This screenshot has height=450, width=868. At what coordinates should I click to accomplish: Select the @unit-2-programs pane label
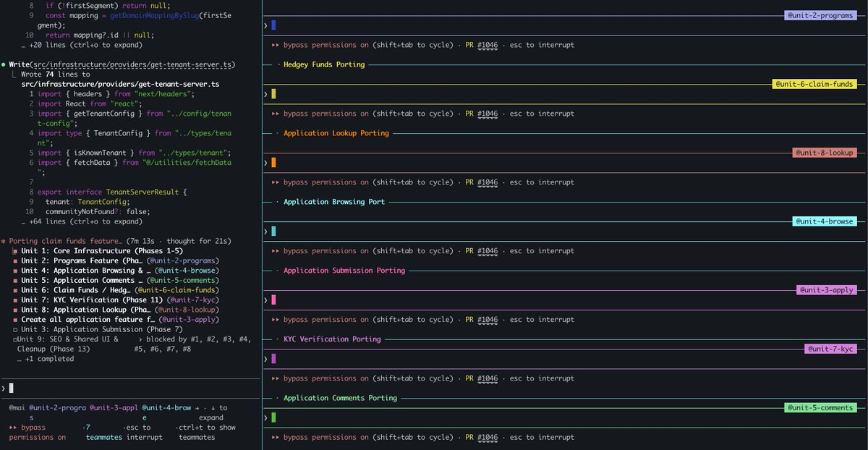(x=820, y=15)
